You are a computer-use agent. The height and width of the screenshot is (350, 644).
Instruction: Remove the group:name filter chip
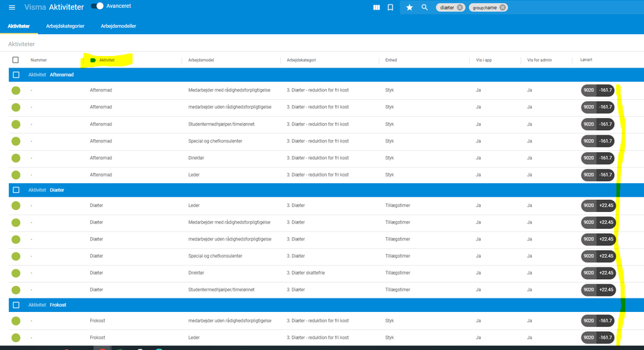(x=502, y=7)
